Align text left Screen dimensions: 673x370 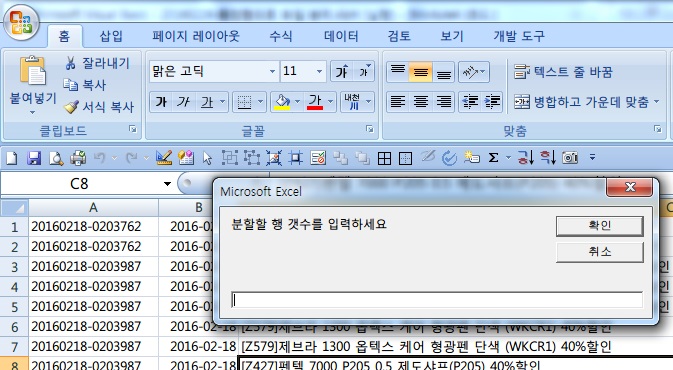398,102
